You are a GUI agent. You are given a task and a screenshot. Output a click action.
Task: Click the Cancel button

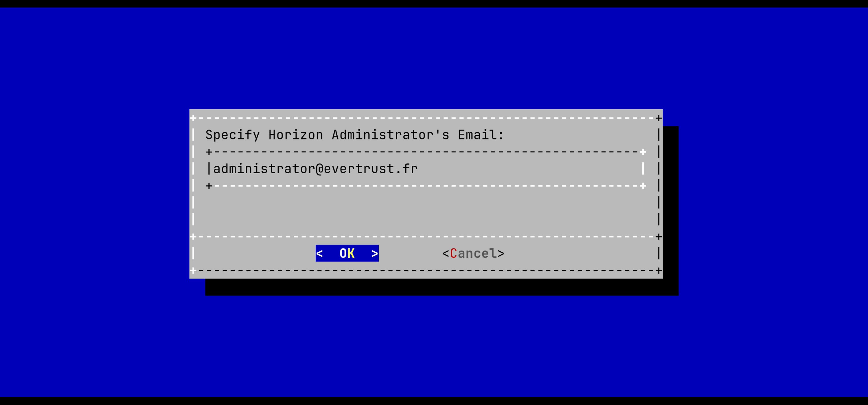pyautogui.click(x=473, y=253)
